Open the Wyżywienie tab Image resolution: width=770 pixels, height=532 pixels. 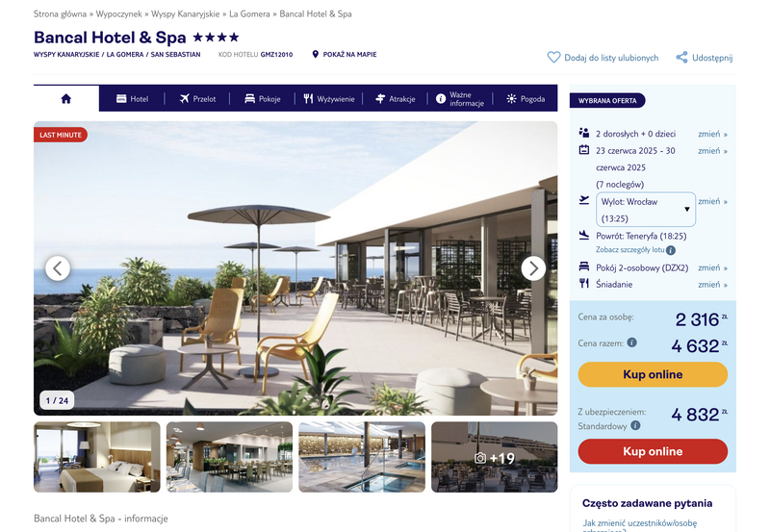pos(329,99)
